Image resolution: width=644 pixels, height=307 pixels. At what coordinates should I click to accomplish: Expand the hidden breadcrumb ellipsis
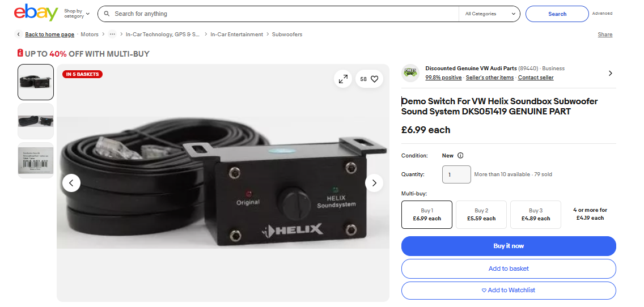pyautogui.click(x=112, y=35)
